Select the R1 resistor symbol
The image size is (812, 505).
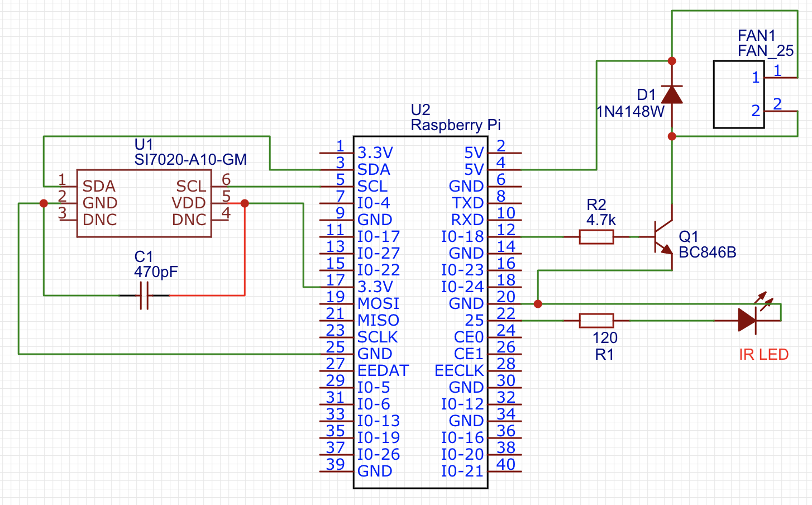point(596,321)
